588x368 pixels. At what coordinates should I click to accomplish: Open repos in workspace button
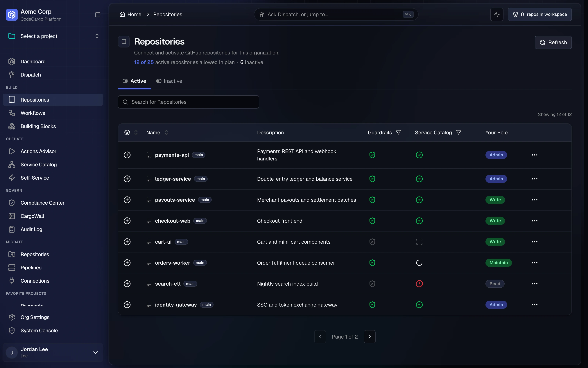click(x=540, y=14)
